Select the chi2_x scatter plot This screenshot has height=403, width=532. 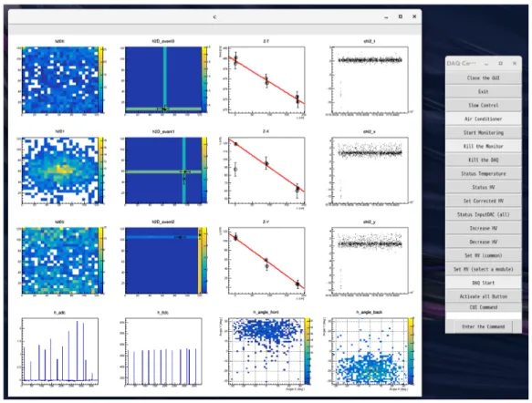click(370, 170)
